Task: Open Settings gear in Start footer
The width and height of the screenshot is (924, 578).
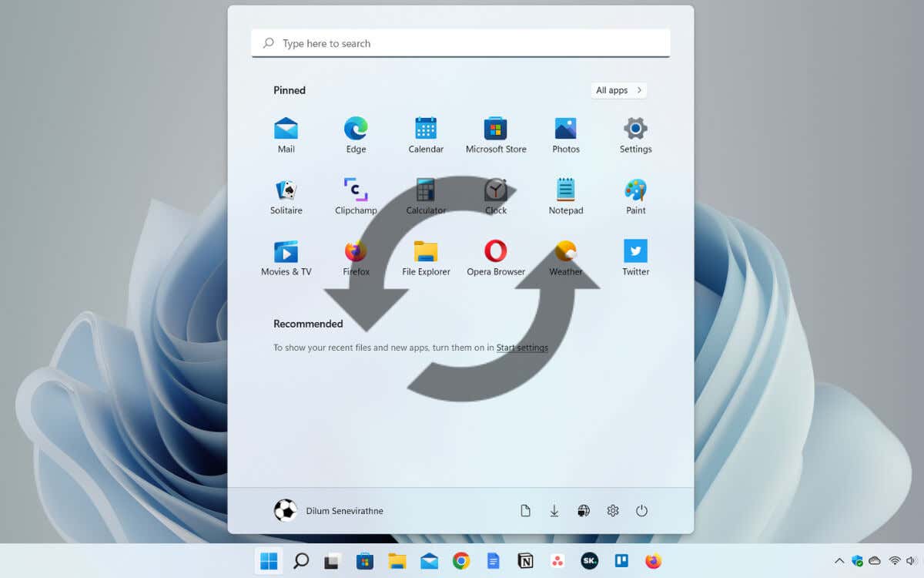Action: point(613,510)
